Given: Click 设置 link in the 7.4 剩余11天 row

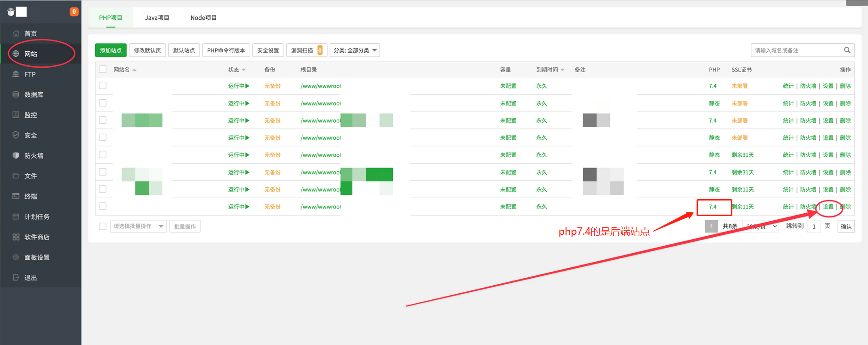Looking at the screenshot, I should 828,207.
